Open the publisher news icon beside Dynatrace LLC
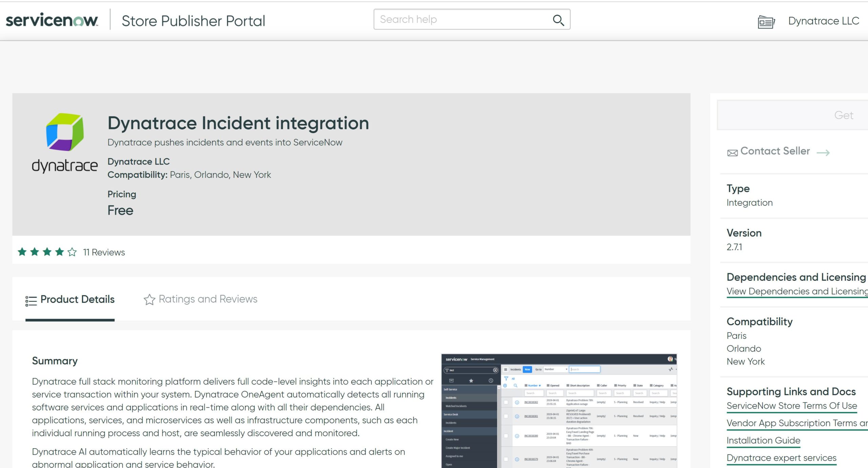868x468 pixels. tap(766, 22)
